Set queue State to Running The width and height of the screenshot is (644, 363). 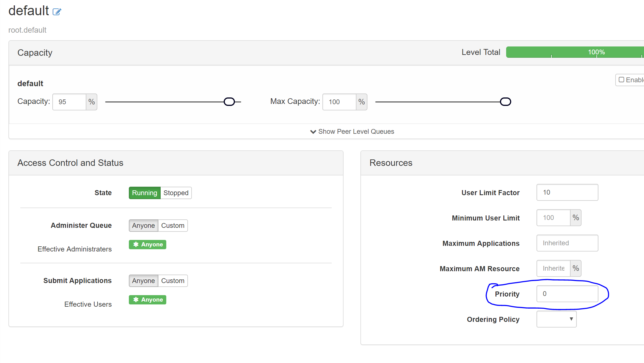(145, 193)
